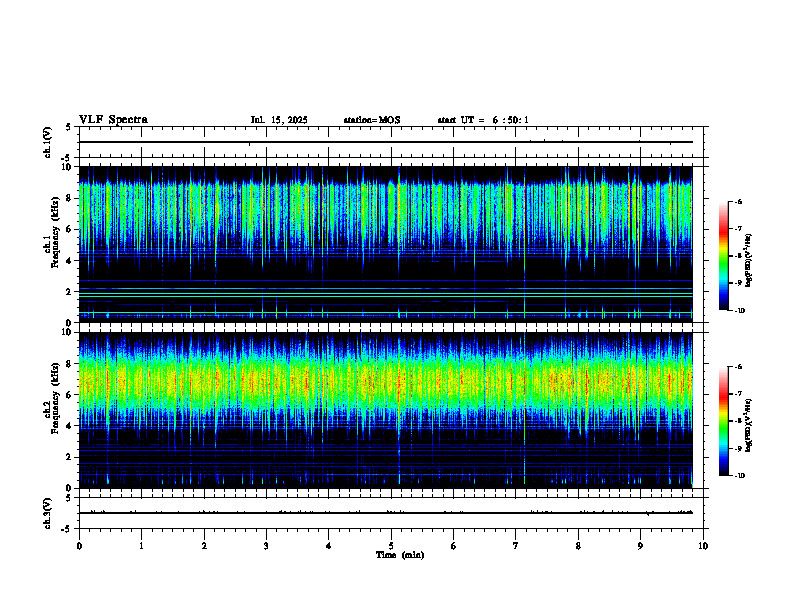Click the ch.1 voltage waveform trace
Screen dimensions: 792x612
[x=386, y=142]
